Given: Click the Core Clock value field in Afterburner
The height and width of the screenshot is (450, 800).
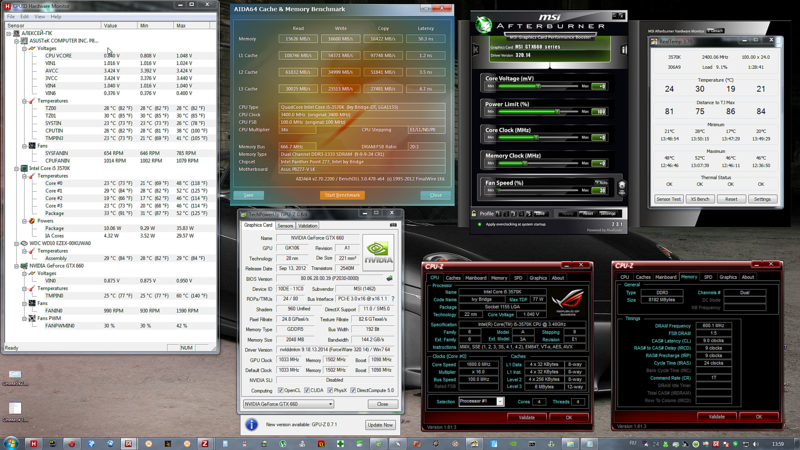Looking at the screenshot, I should coord(599,137).
